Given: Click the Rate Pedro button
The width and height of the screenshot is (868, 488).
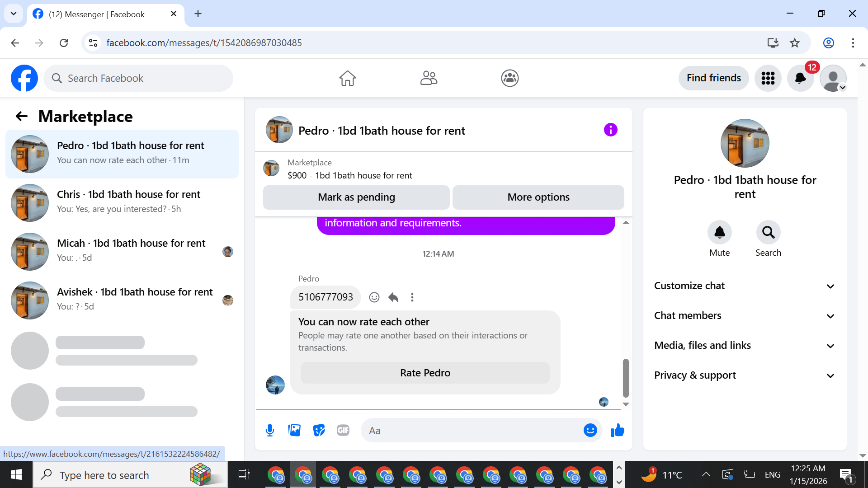Looking at the screenshot, I should tap(425, 373).
